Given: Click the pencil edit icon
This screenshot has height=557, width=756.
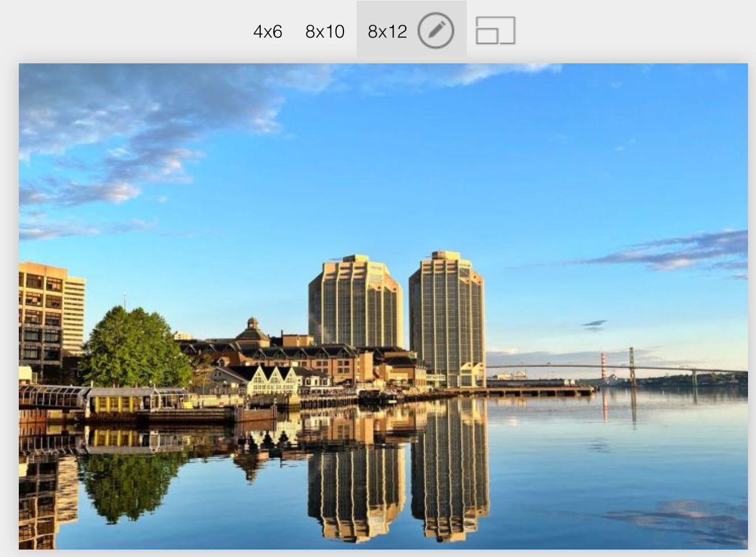Looking at the screenshot, I should click(x=436, y=31).
